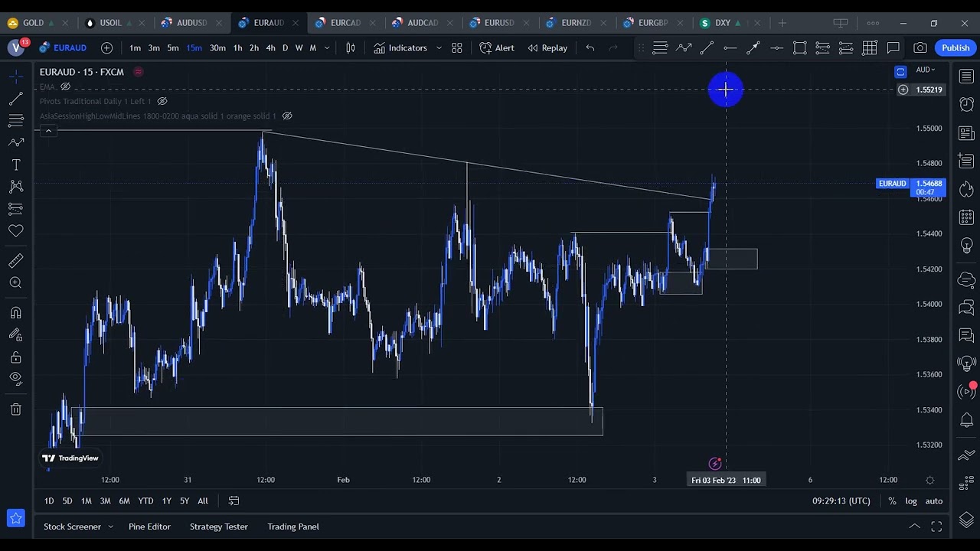Open the chart type candles selector
980x551 pixels.
(x=351, y=48)
